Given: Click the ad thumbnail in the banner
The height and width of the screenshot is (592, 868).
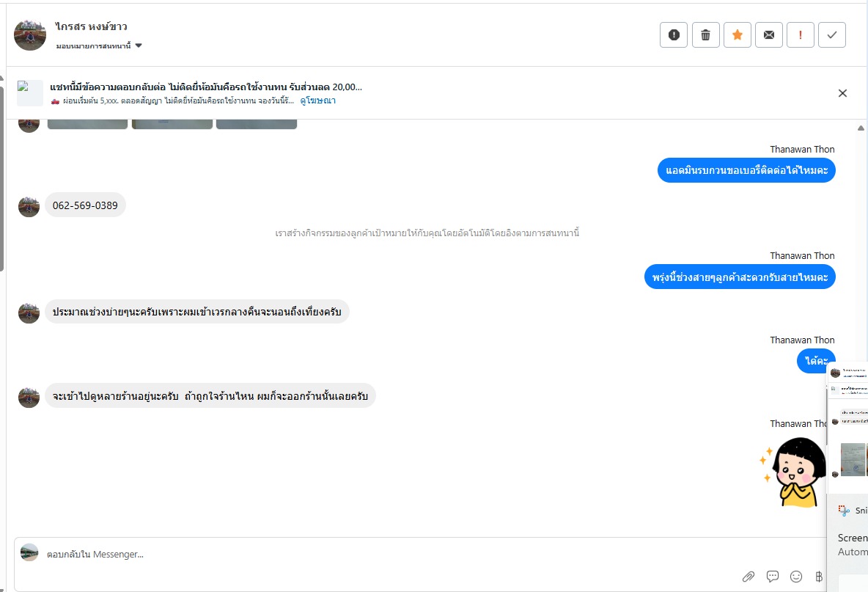Looking at the screenshot, I should pyautogui.click(x=30, y=93).
